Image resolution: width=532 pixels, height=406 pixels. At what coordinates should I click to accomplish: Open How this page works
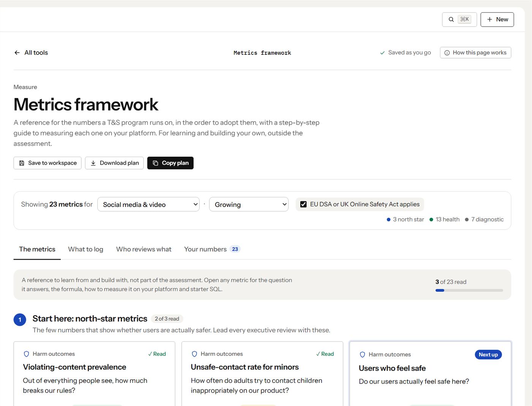pos(475,53)
